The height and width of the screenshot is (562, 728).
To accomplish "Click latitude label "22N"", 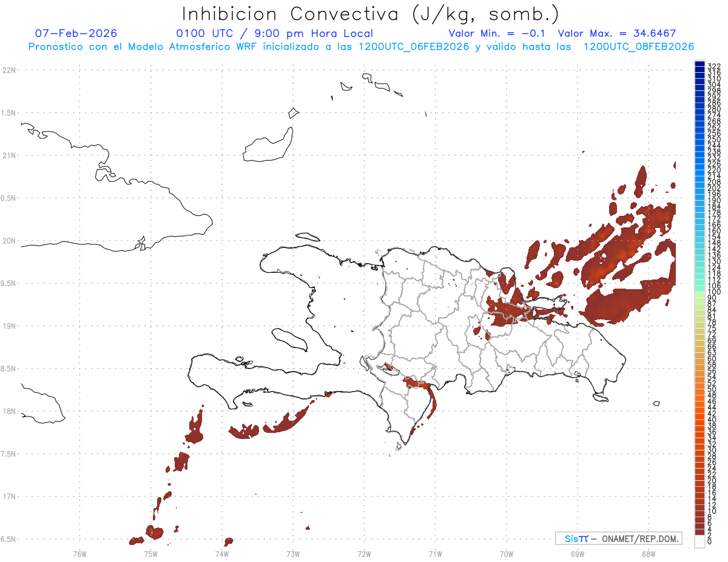I will (x=9, y=70).
